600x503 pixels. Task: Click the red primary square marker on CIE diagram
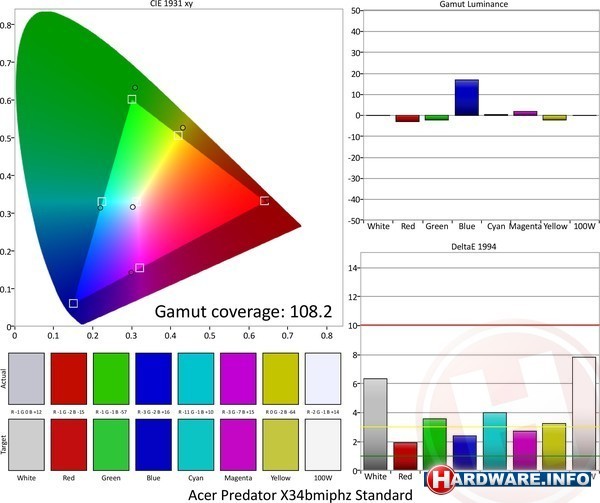(x=264, y=200)
